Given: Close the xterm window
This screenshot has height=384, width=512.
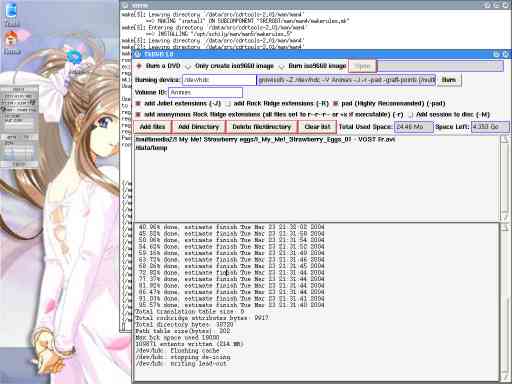Looking at the screenshot, I should (506, 5).
